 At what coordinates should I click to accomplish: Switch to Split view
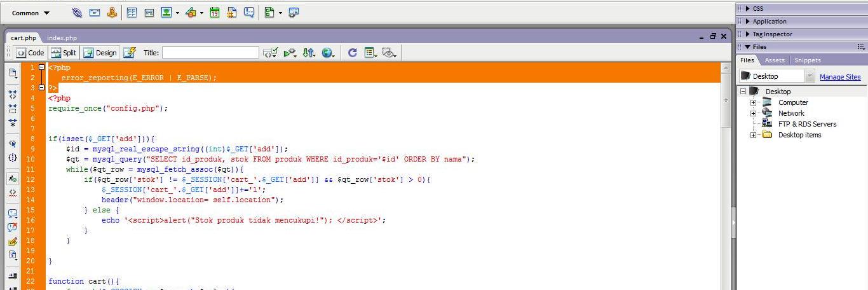(x=64, y=53)
